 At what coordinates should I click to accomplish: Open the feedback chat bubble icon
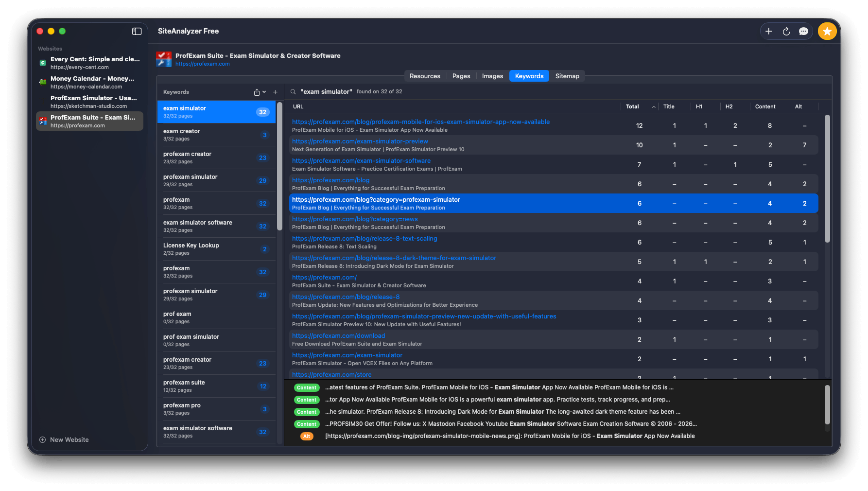click(x=804, y=31)
